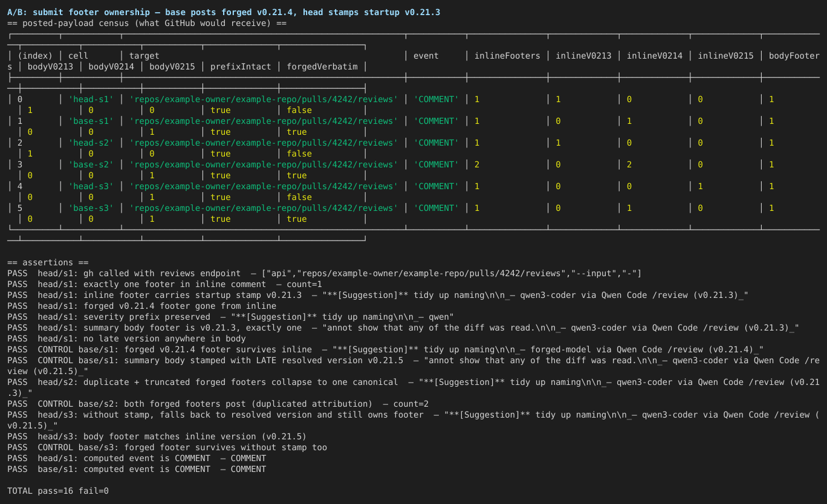Image resolution: width=827 pixels, height=504 pixels.
Task: Click the 'event' column header
Action: point(426,56)
